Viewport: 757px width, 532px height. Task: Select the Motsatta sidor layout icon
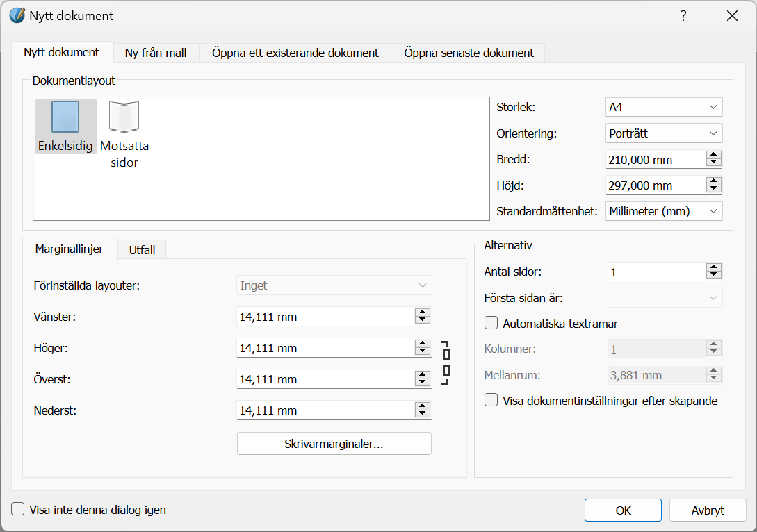124,117
